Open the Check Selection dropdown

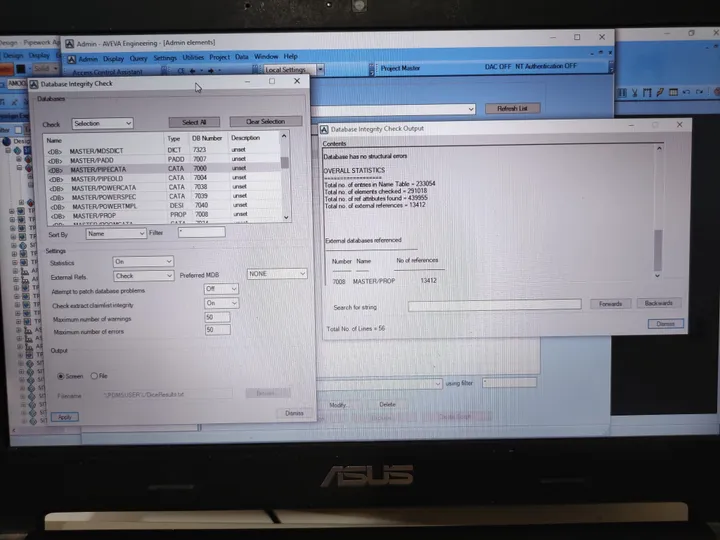pyautogui.click(x=102, y=123)
